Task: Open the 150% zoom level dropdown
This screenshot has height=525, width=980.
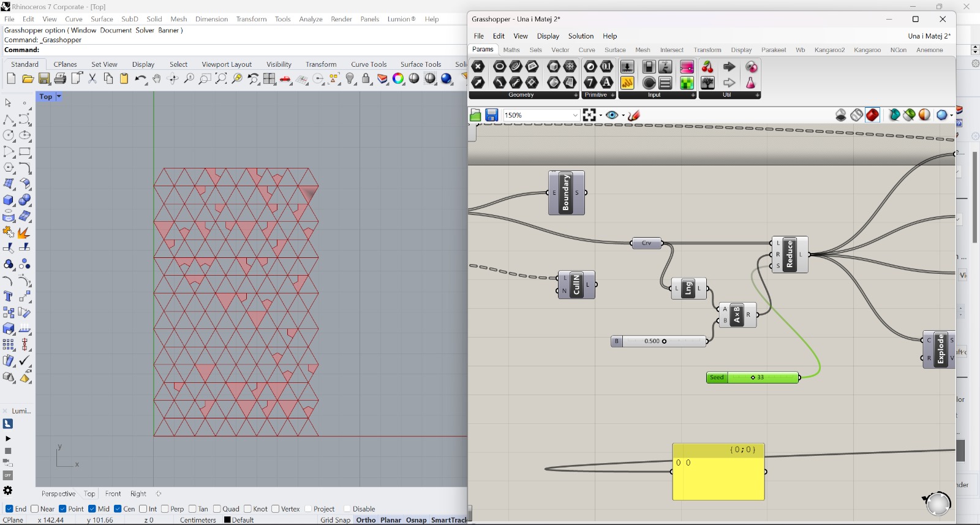Action: [x=575, y=115]
